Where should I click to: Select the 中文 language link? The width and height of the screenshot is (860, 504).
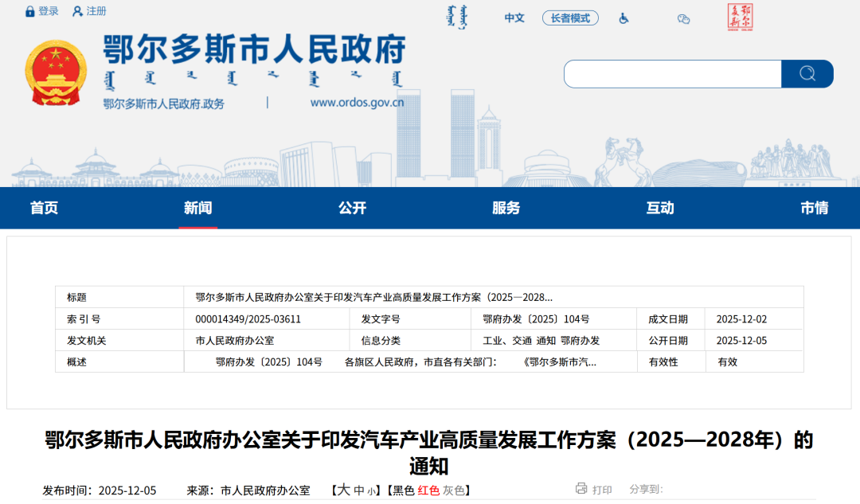click(514, 18)
